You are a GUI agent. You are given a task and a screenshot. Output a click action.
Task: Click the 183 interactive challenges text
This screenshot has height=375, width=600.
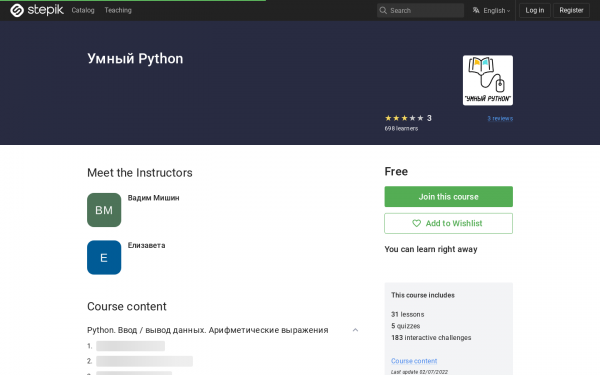(x=431, y=338)
